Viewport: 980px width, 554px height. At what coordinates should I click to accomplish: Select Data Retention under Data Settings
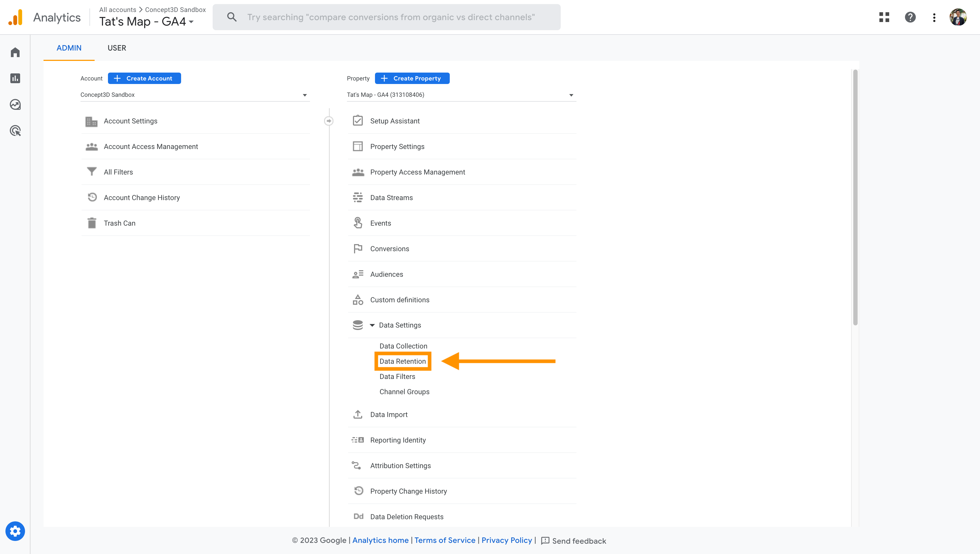403,361
